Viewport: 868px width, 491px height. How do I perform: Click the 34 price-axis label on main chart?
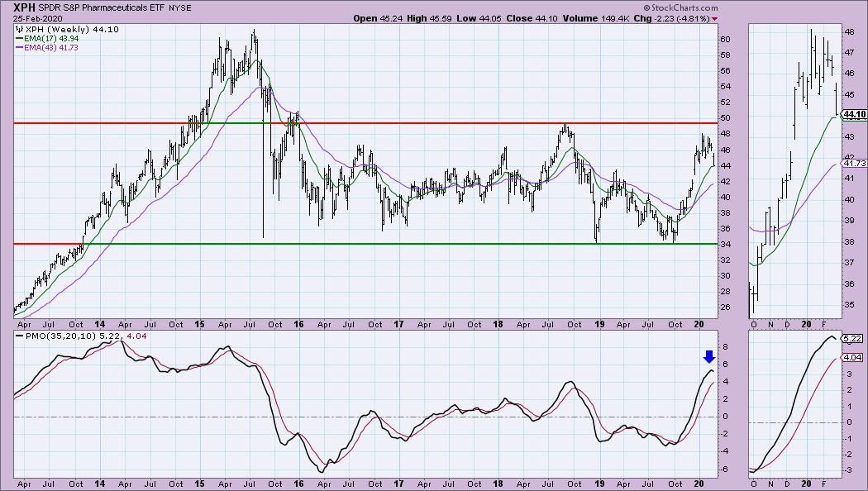click(x=725, y=244)
